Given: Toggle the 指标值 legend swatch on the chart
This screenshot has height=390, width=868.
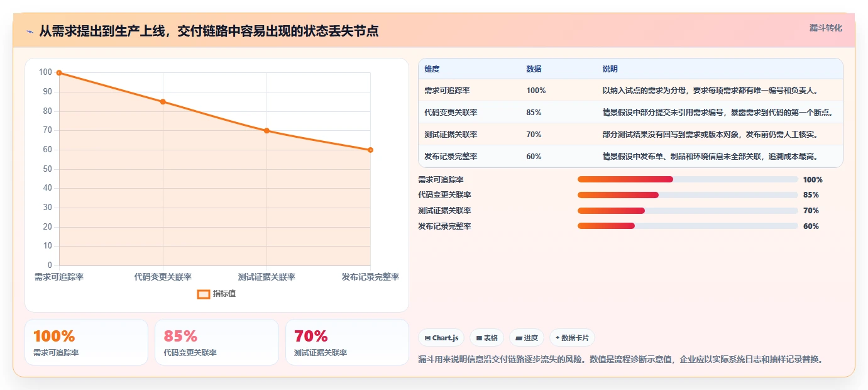Looking at the screenshot, I should (x=204, y=294).
